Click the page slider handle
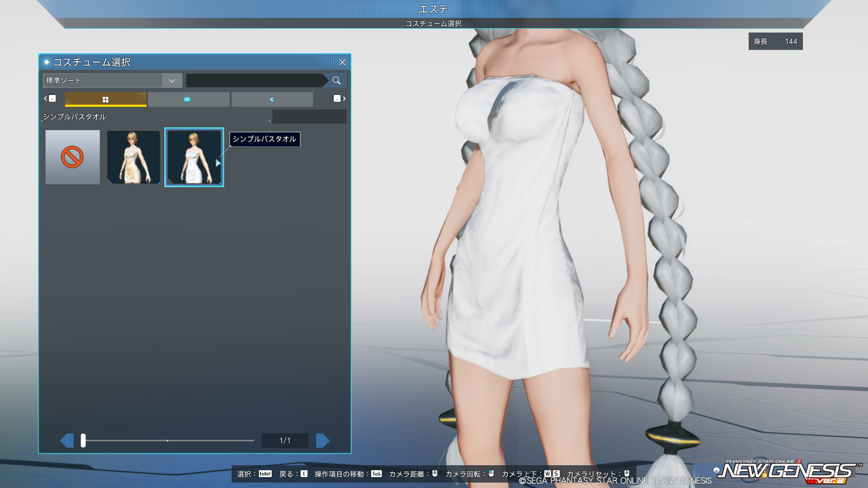 point(83,441)
